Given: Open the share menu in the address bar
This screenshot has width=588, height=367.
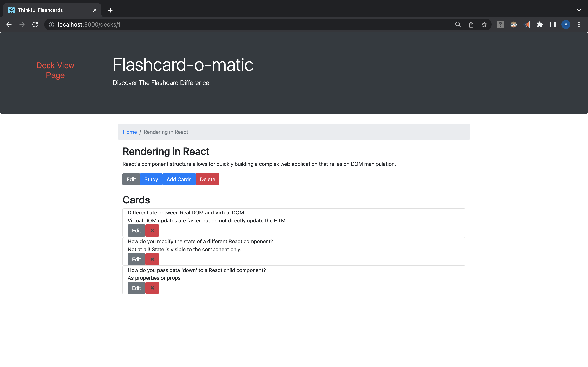Looking at the screenshot, I should click(x=471, y=24).
